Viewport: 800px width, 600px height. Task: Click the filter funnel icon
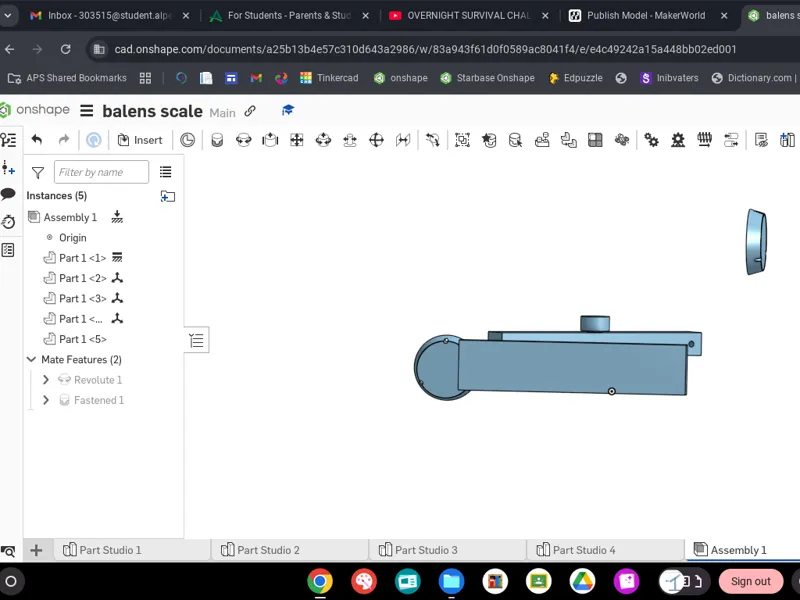coord(37,172)
